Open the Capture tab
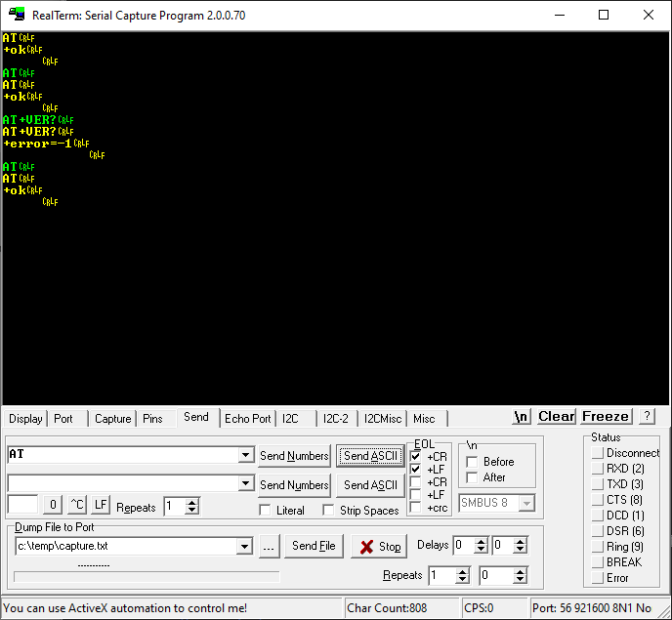The image size is (672, 620). [112, 419]
